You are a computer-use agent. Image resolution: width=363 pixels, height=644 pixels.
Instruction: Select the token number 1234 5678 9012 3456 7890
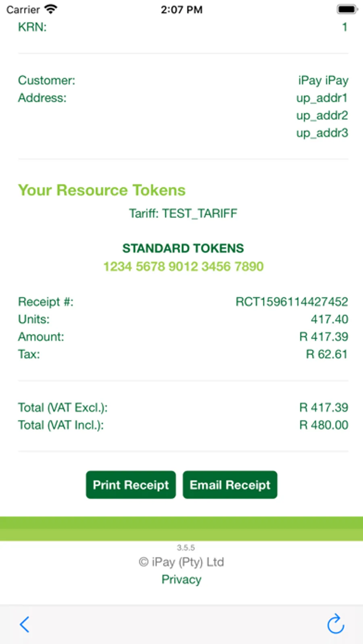pos(184,266)
